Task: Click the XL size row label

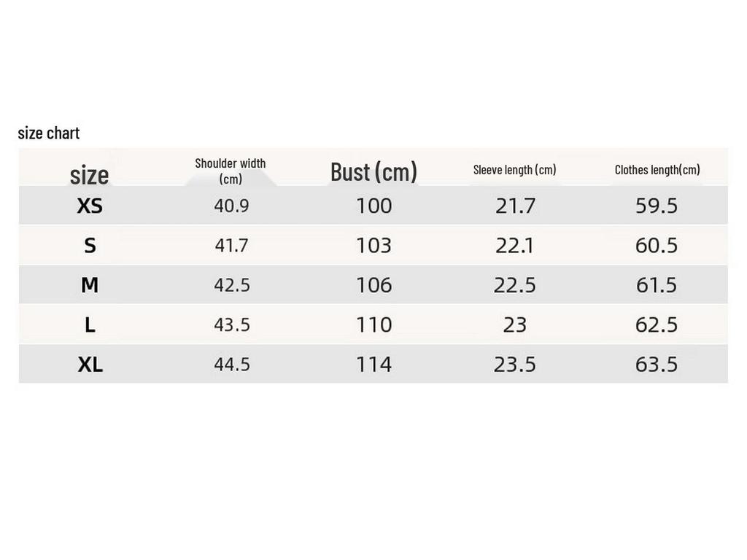Action: (x=90, y=364)
